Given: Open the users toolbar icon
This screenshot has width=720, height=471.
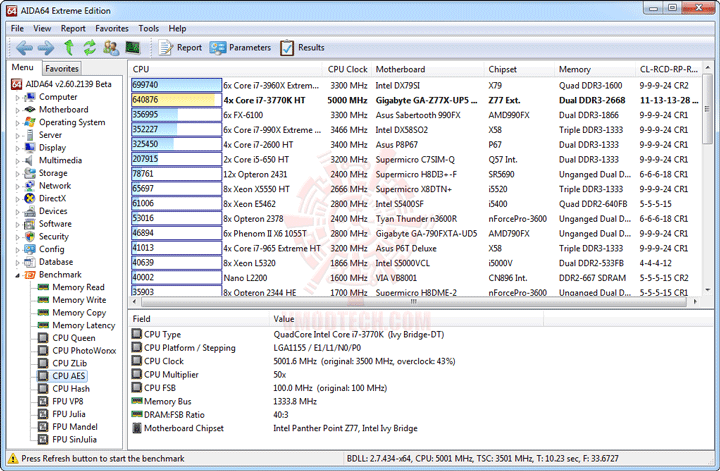Looking at the screenshot, I should (111, 47).
